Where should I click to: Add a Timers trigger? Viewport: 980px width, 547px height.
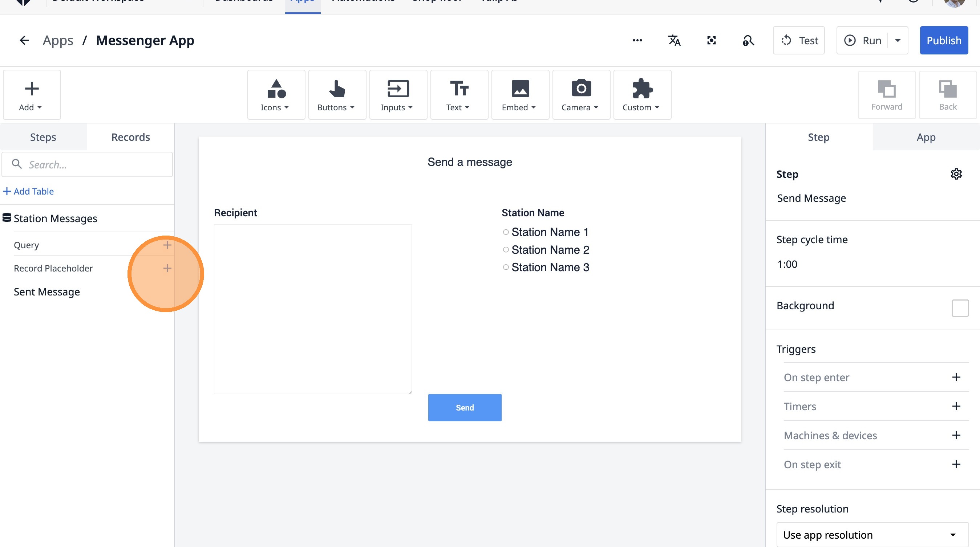956,407
